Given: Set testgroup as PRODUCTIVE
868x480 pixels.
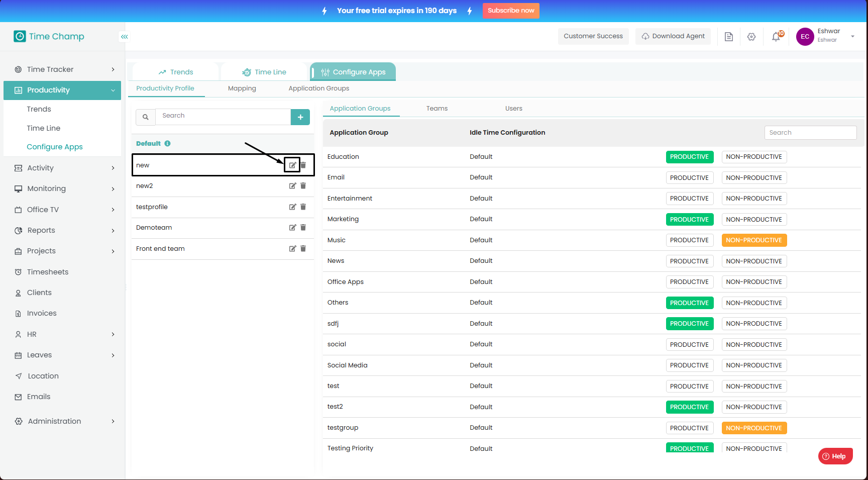Looking at the screenshot, I should pos(689,428).
